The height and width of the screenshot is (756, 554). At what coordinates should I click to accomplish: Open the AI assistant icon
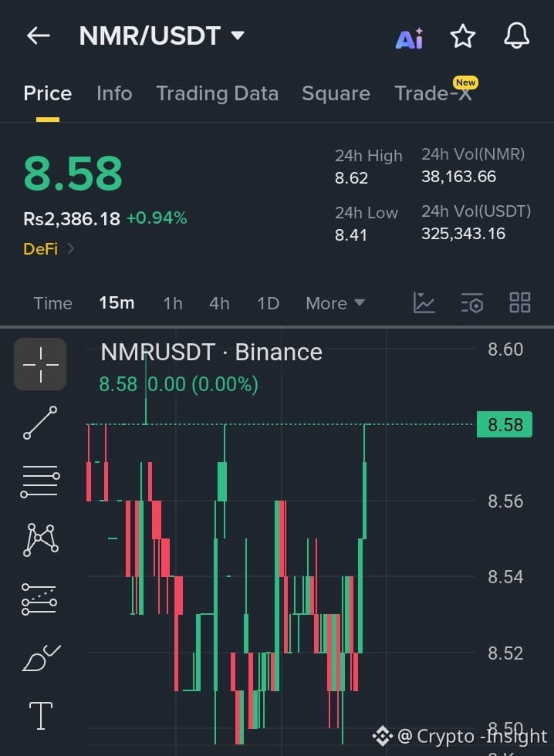pos(410,38)
